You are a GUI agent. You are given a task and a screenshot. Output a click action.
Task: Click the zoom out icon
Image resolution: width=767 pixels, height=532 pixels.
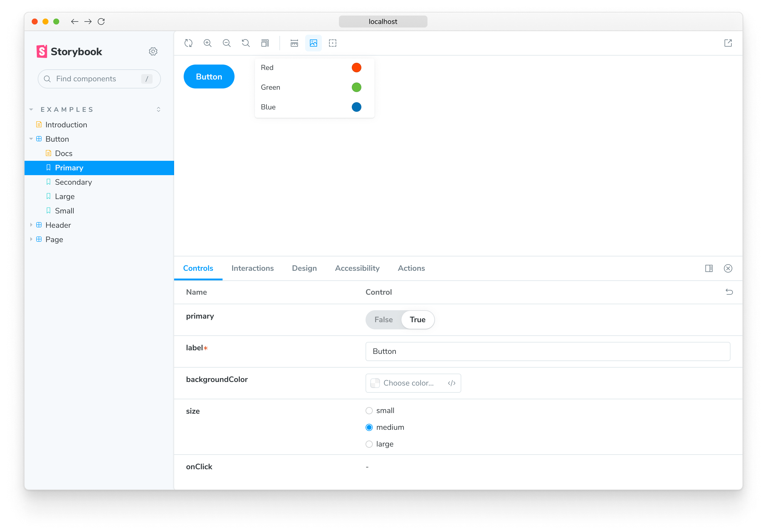pyautogui.click(x=226, y=42)
